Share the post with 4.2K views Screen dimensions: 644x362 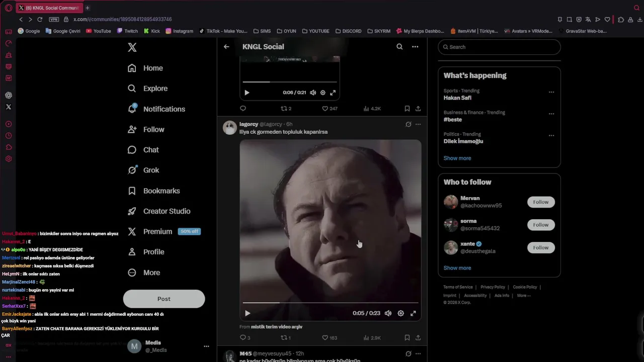(418, 109)
